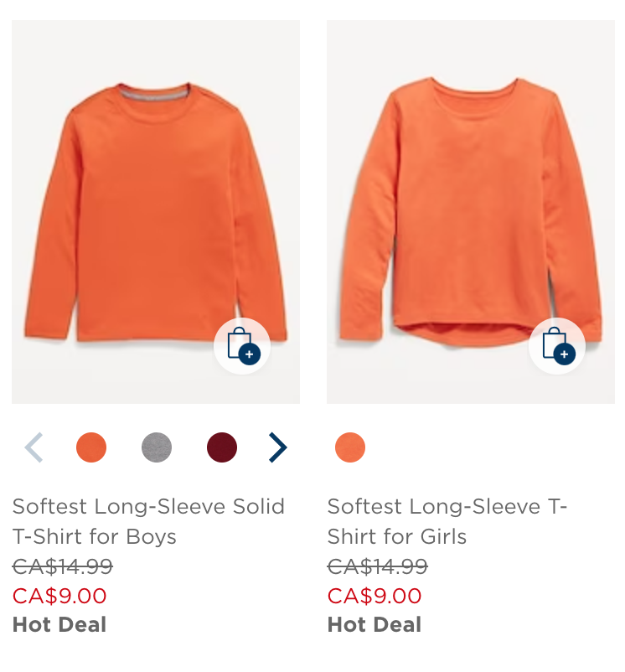Quick-add the Boys T-shirt to bag

click(242, 346)
